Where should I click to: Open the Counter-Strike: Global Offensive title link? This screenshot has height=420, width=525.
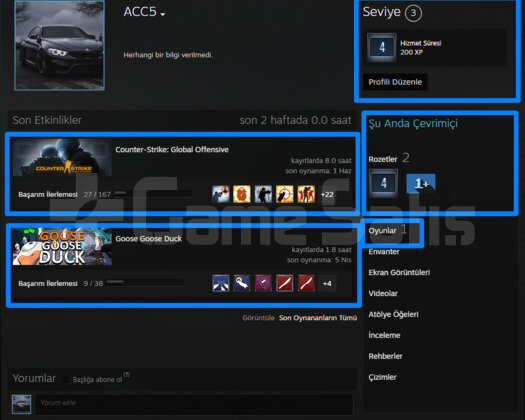172,150
